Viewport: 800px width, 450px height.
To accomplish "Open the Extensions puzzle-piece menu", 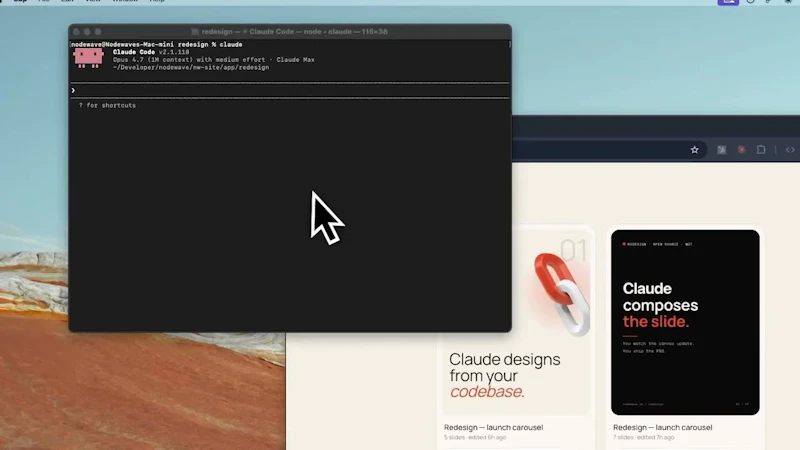I will 761,149.
